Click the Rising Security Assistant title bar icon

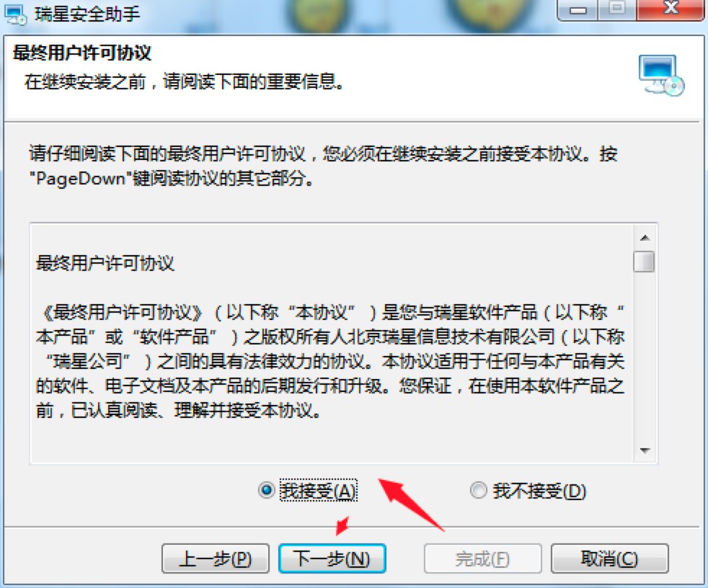15,15
